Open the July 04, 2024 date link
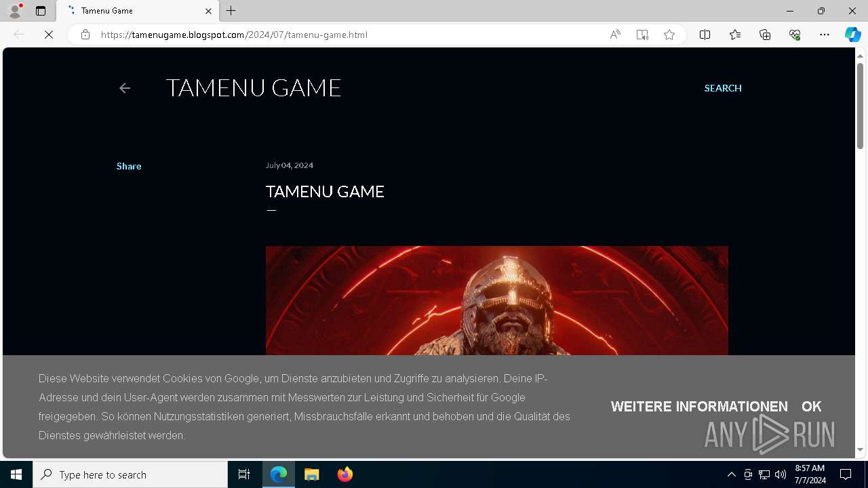The image size is (868, 488). click(x=290, y=165)
